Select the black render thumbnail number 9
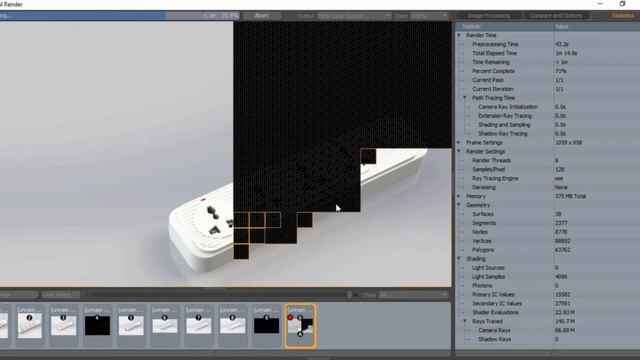640x360 pixels. coord(266,325)
